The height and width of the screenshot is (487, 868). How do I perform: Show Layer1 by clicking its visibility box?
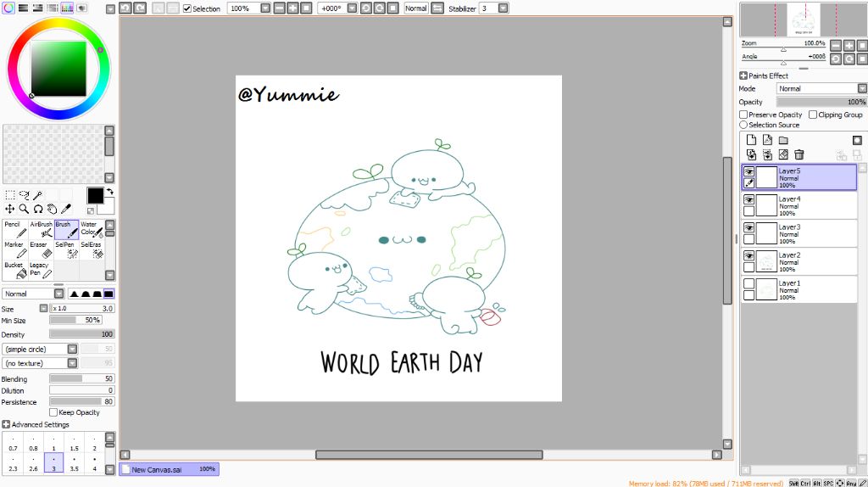pos(749,283)
